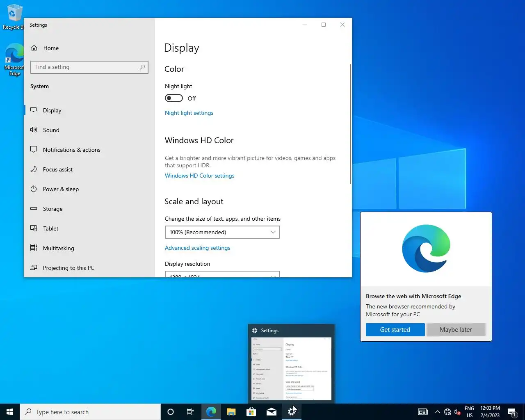Open Microsoft Store from the taskbar

[251, 412]
